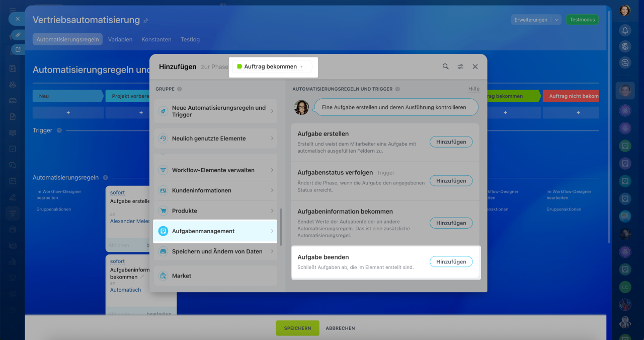This screenshot has width=644, height=340.
Task: Click pin icon beside Vertriebsautomatisierung title
Action: 146,21
